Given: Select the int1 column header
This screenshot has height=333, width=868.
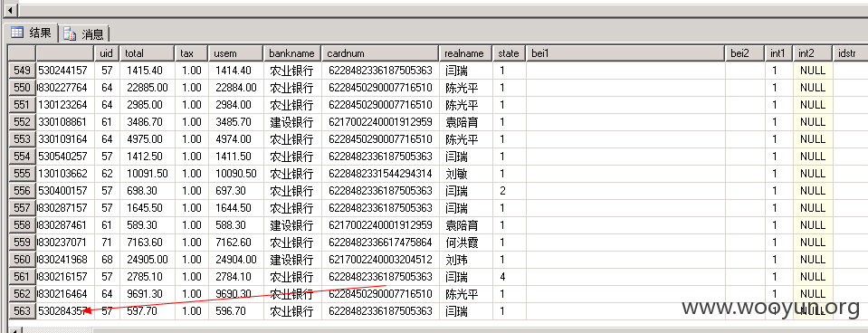Looking at the screenshot, I should [779, 53].
